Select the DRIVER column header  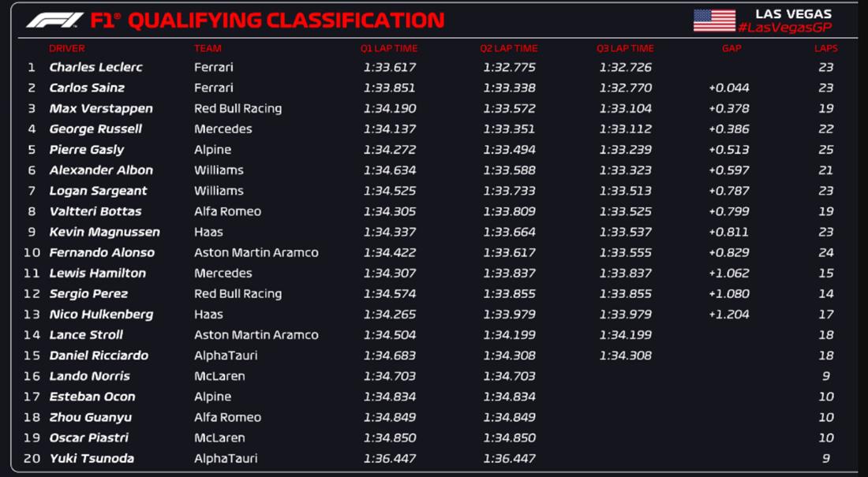[x=67, y=48]
